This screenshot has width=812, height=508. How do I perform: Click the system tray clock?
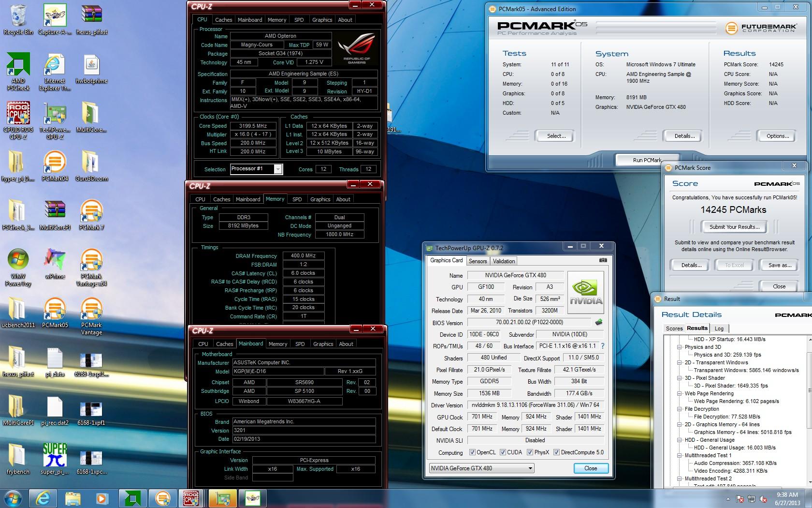point(787,498)
